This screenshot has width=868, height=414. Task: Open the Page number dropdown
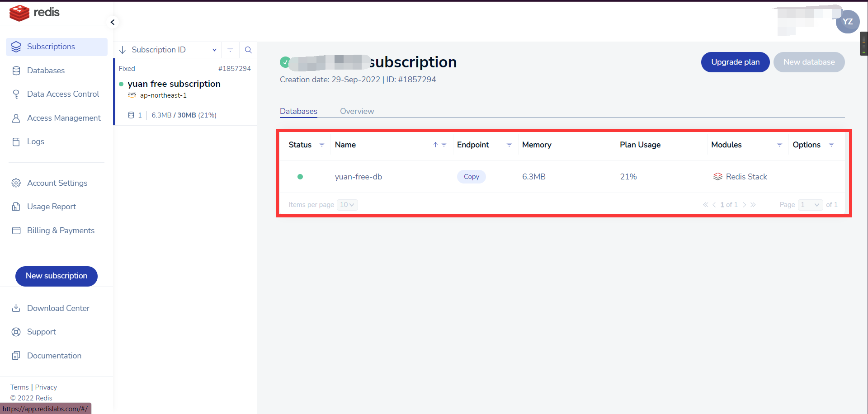point(810,205)
